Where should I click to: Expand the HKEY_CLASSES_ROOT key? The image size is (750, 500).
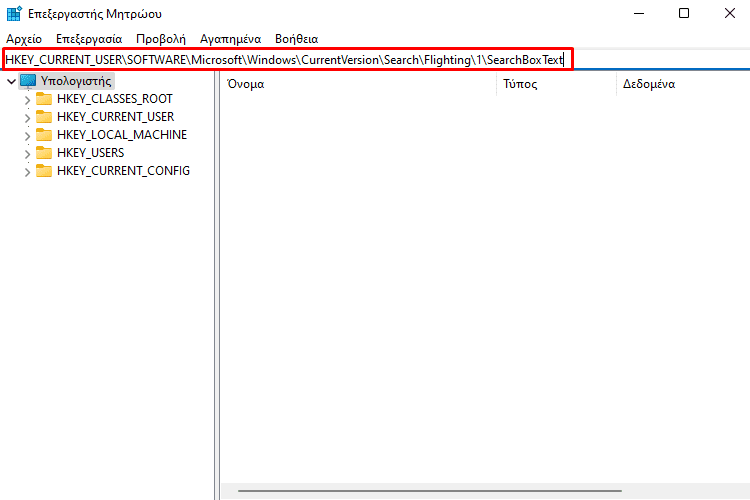coord(27,100)
